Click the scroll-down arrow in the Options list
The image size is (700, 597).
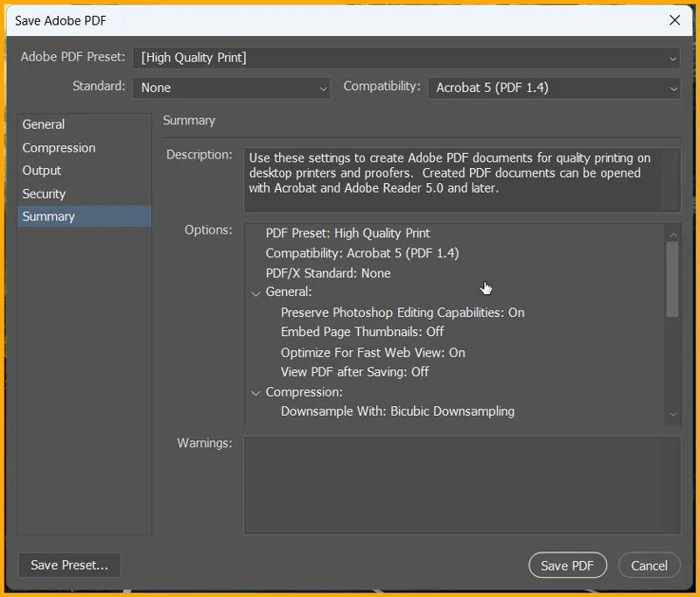point(673,414)
